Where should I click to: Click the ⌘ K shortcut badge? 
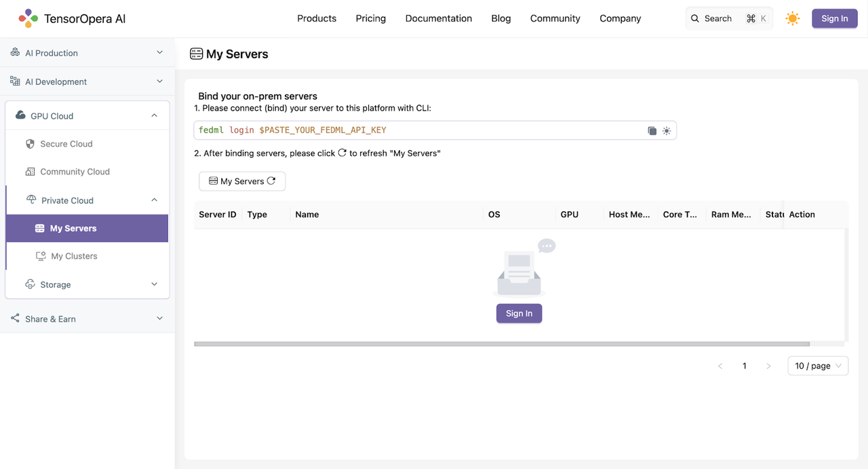pos(756,18)
